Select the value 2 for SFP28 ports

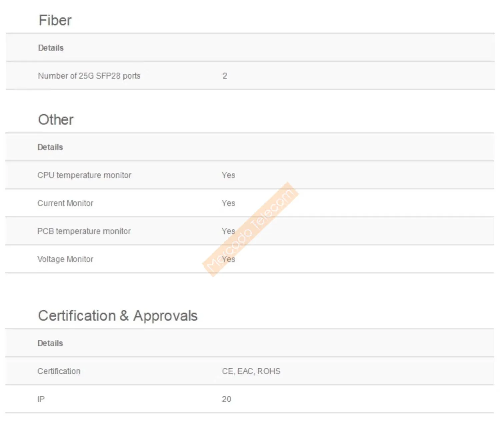click(x=225, y=76)
